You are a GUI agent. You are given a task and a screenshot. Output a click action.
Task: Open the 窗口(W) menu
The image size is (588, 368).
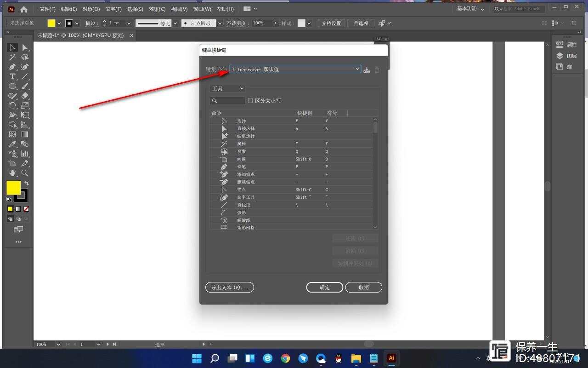coord(202,9)
